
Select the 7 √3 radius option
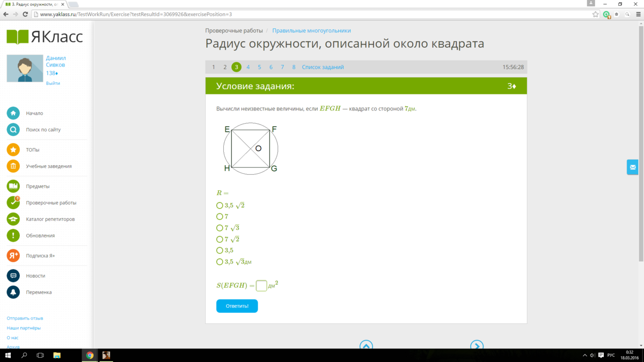point(219,228)
